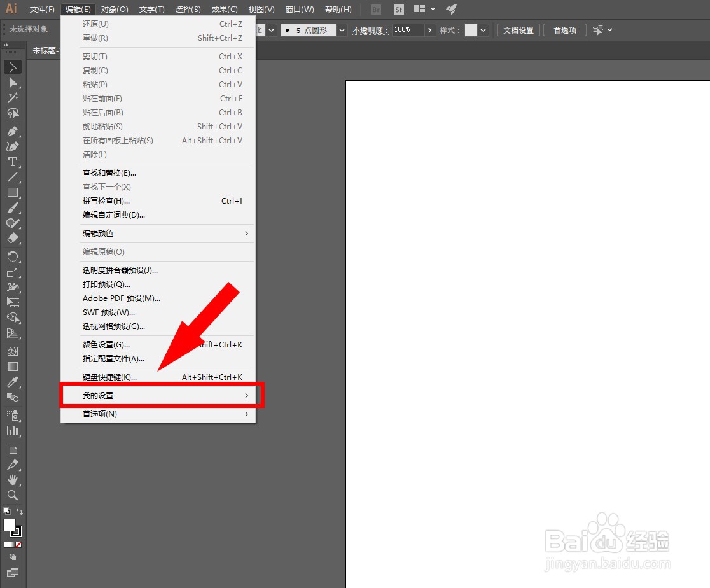Select the Selection tool arrow

coord(13,67)
